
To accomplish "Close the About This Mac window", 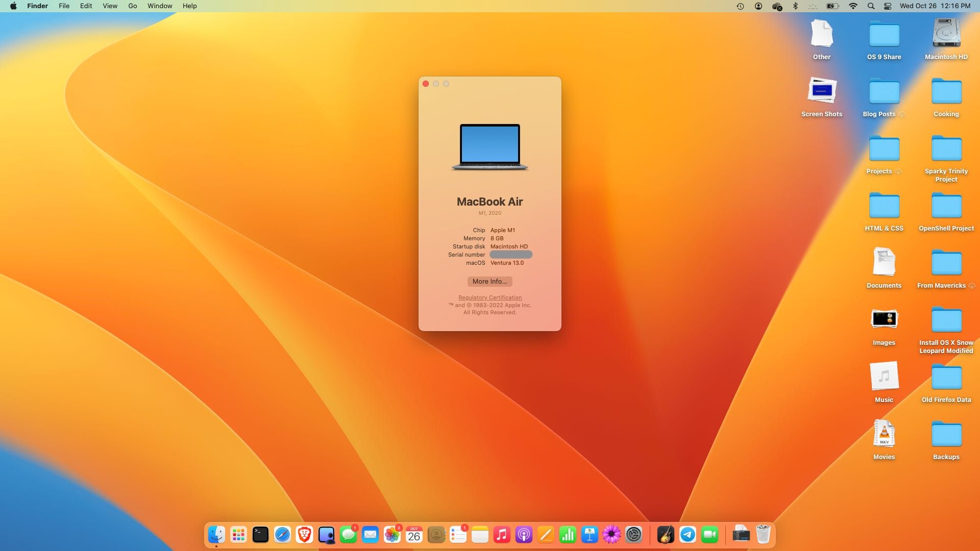I will (426, 84).
